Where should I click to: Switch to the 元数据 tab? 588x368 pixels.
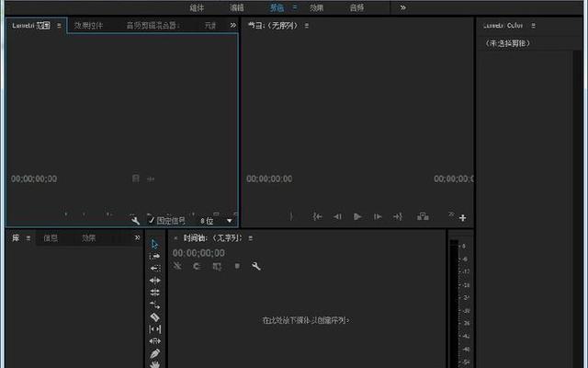pos(210,26)
